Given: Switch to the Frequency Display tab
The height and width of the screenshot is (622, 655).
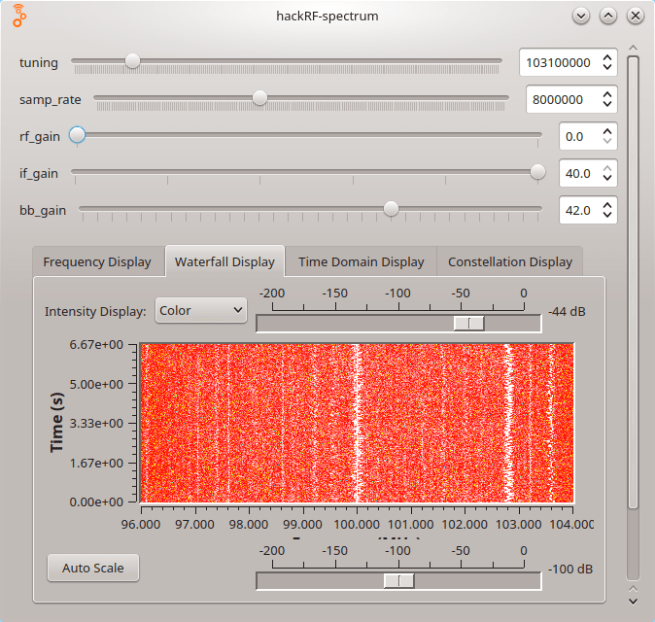Looking at the screenshot, I should click(x=97, y=262).
